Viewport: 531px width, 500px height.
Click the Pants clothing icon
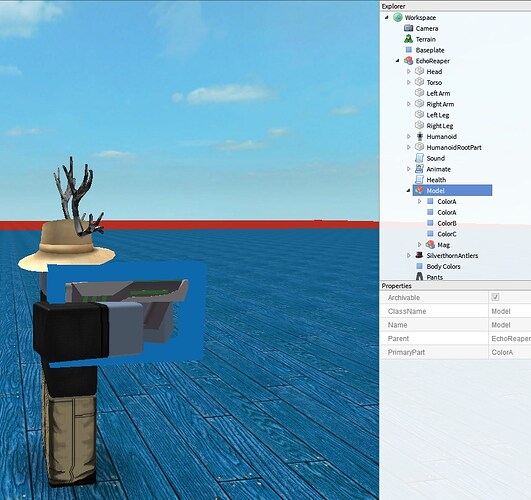[420, 276]
